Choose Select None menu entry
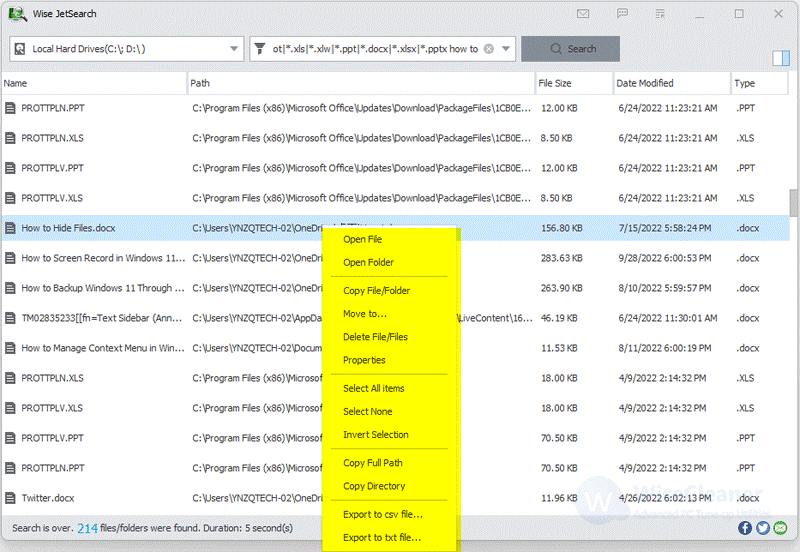This screenshot has width=800, height=552. (368, 411)
